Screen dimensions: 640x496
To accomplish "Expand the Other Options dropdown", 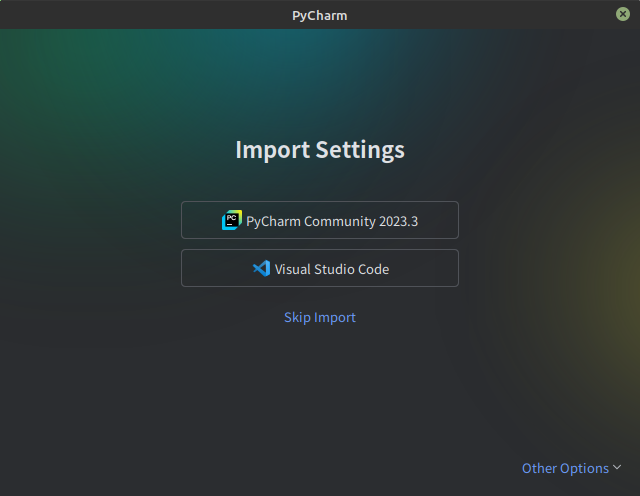I will click(571, 468).
